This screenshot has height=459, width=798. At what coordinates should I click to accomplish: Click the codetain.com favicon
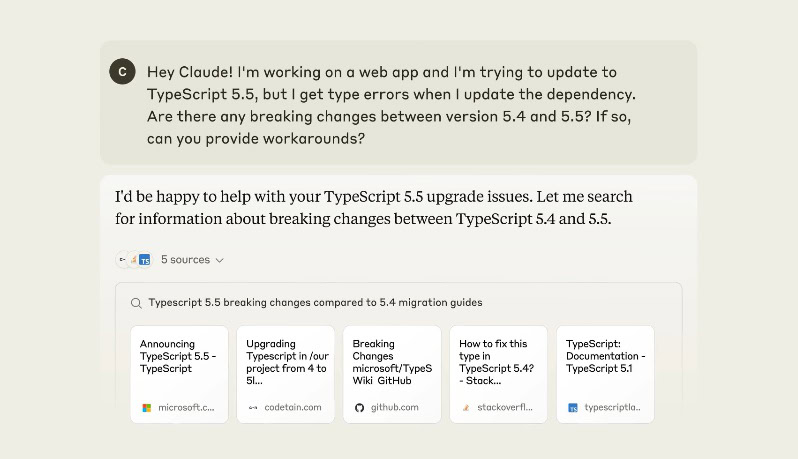pyautogui.click(x=254, y=408)
